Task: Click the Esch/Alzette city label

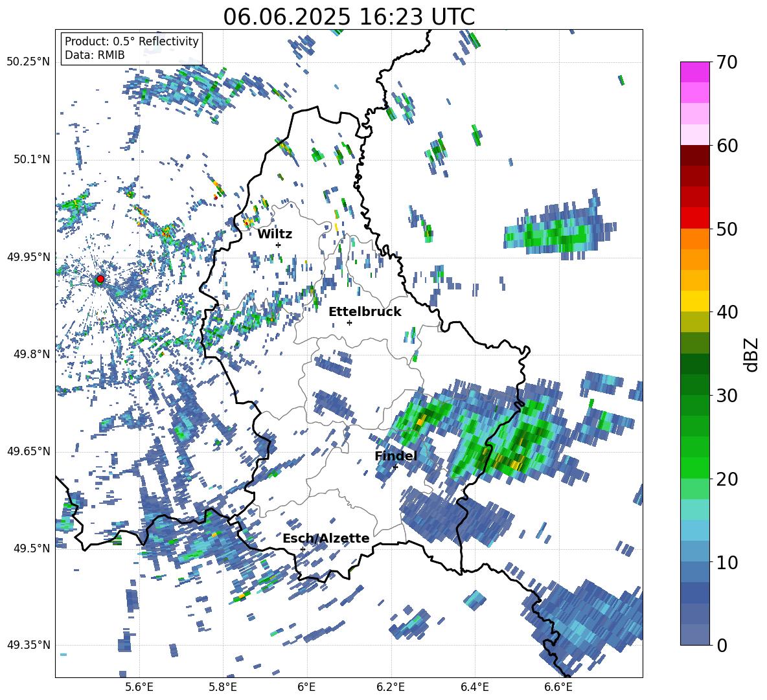Action: 326,539
